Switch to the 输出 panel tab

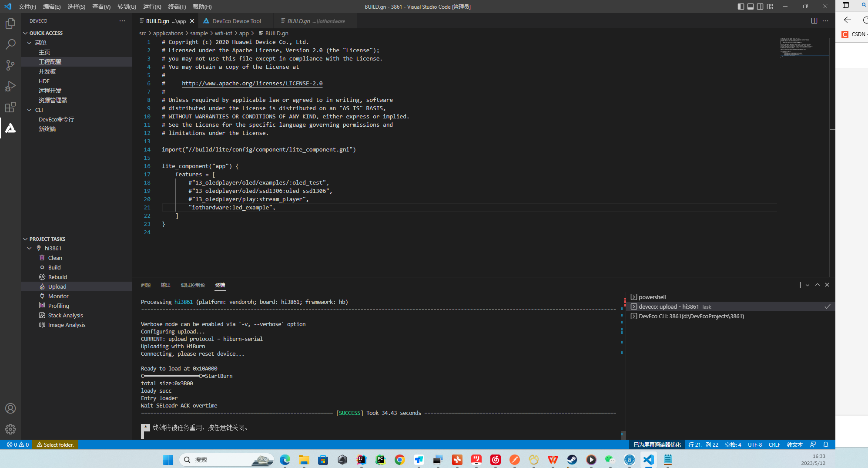(x=166, y=285)
